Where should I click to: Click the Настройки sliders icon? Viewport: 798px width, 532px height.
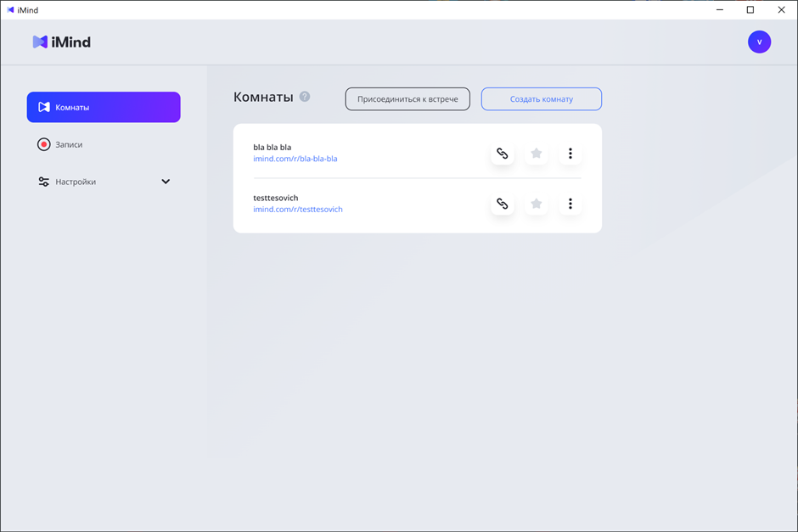[x=44, y=182]
